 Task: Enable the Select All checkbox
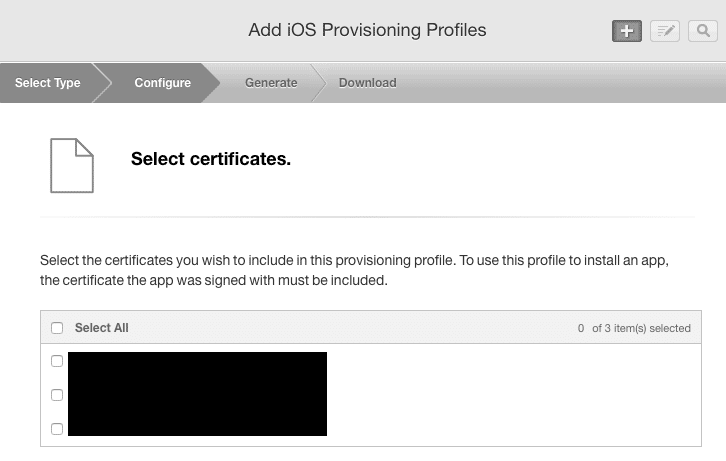coord(57,328)
